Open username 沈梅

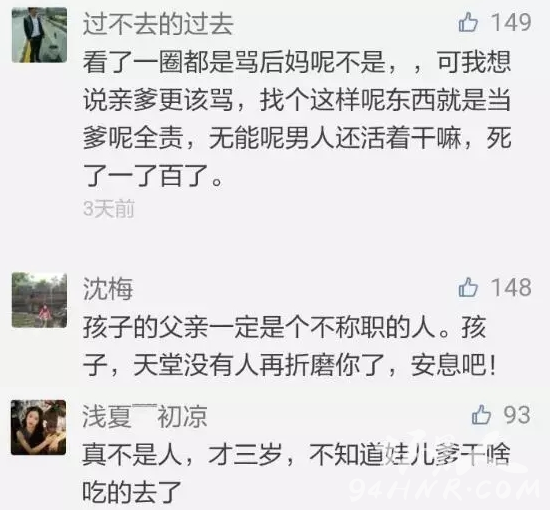click(108, 289)
